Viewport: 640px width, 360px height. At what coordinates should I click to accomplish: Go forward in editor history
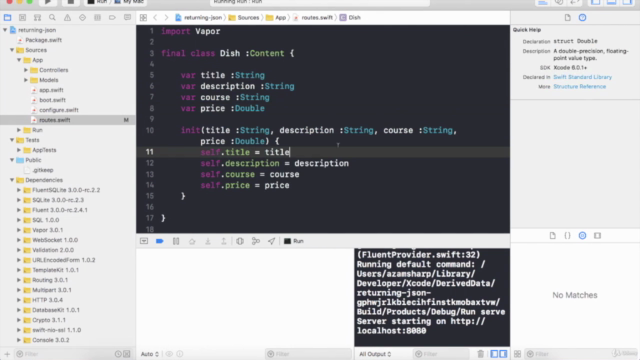(x=166, y=18)
